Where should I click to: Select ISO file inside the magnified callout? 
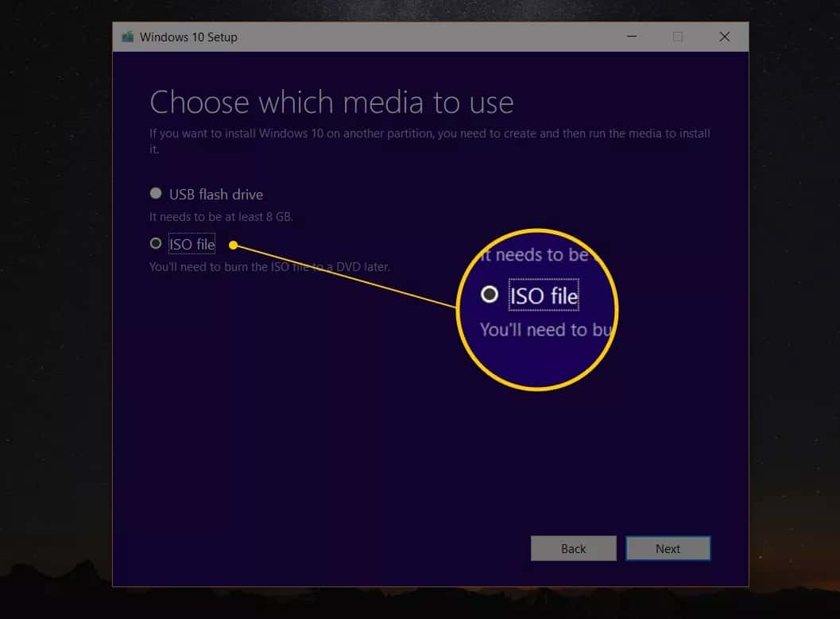tap(490, 294)
